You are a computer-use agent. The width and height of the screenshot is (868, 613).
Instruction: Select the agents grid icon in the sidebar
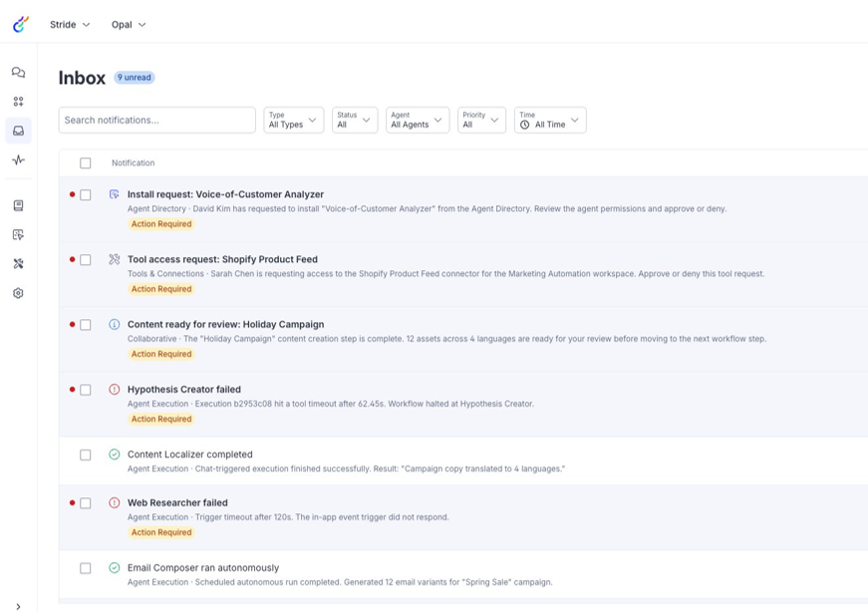[x=17, y=101]
